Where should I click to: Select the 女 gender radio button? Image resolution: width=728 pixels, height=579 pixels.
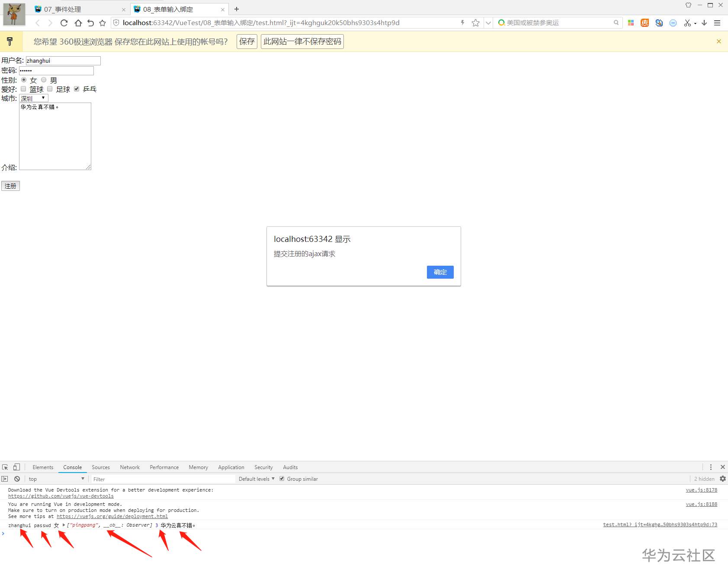(24, 80)
